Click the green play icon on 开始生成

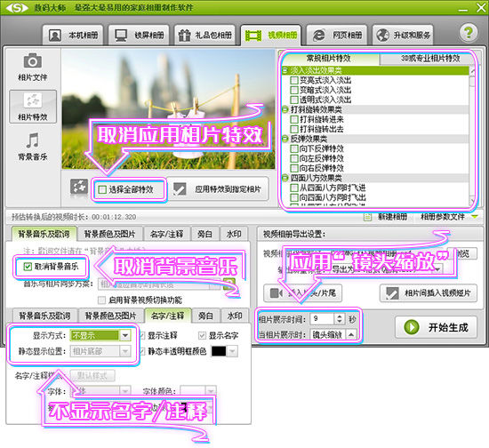coord(412,327)
